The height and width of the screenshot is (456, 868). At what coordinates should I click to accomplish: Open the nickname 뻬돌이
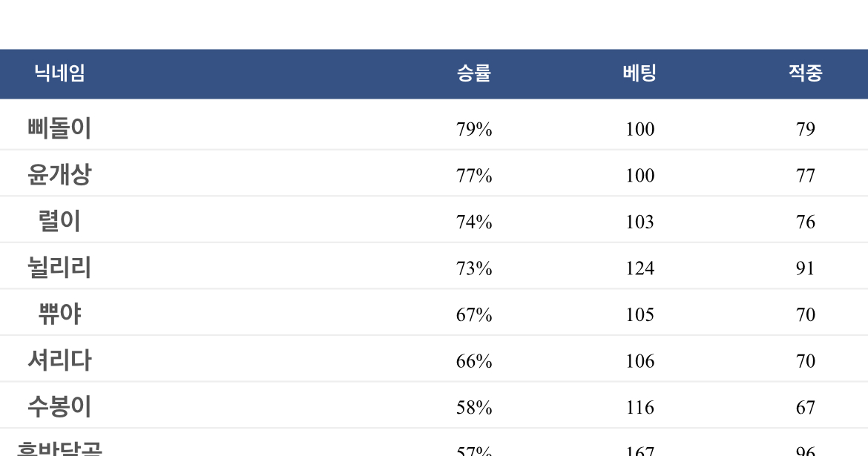point(59,128)
